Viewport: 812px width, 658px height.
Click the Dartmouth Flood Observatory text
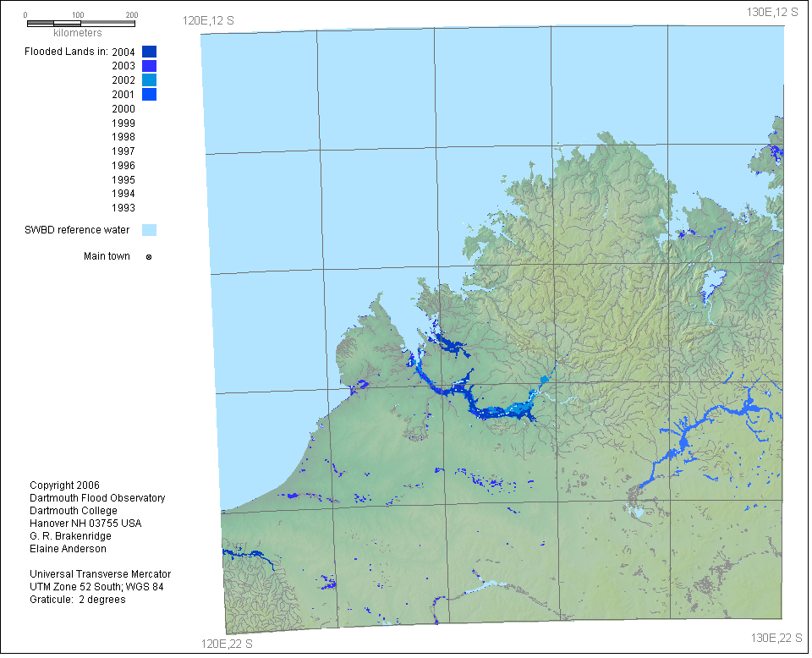(97, 498)
